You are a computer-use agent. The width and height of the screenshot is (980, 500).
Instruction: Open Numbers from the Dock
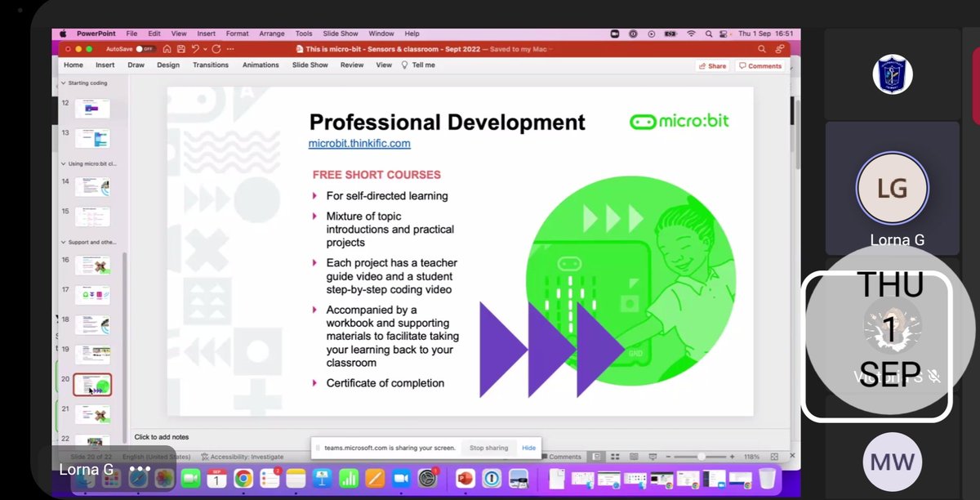[349, 478]
